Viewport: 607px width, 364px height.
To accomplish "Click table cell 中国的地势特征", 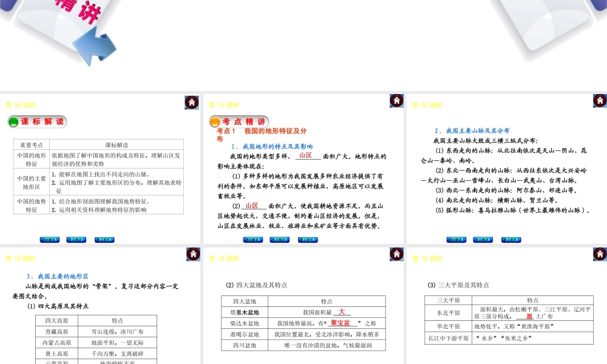I will (x=32, y=206).
